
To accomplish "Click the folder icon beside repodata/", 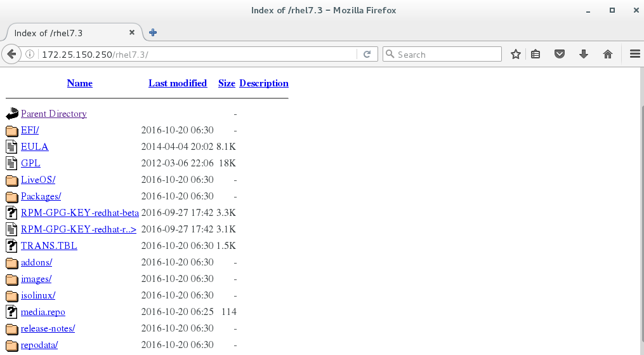I will click(x=12, y=345).
